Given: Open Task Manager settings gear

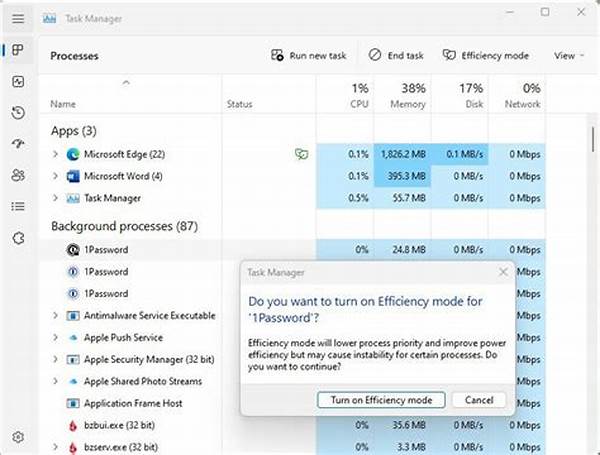Looking at the screenshot, I should 18,437.
